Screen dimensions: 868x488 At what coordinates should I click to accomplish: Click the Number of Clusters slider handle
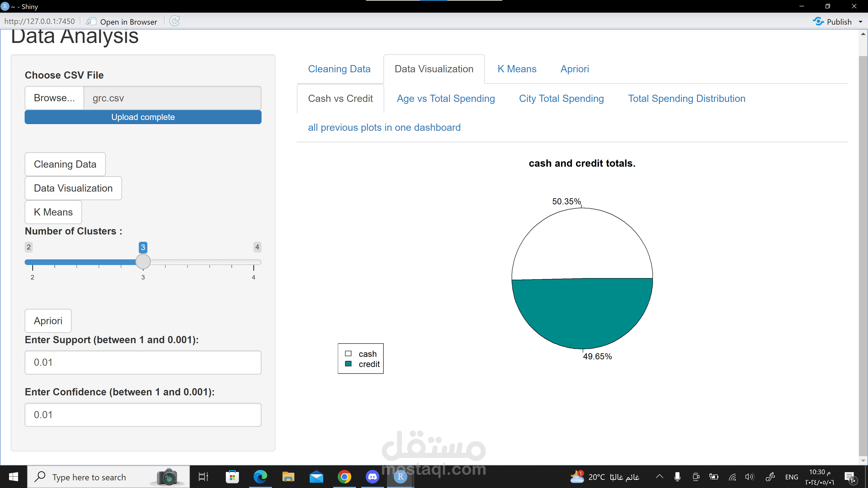pos(143,262)
